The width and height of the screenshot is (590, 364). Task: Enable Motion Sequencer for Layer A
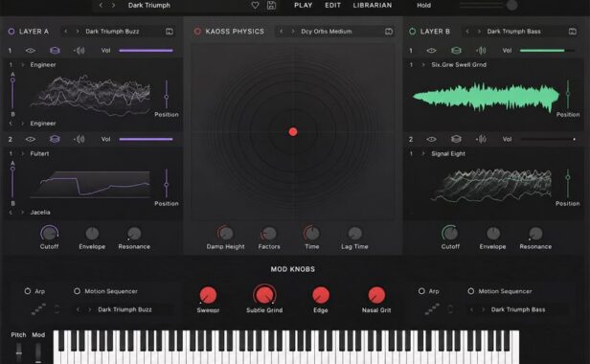[78, 291]
